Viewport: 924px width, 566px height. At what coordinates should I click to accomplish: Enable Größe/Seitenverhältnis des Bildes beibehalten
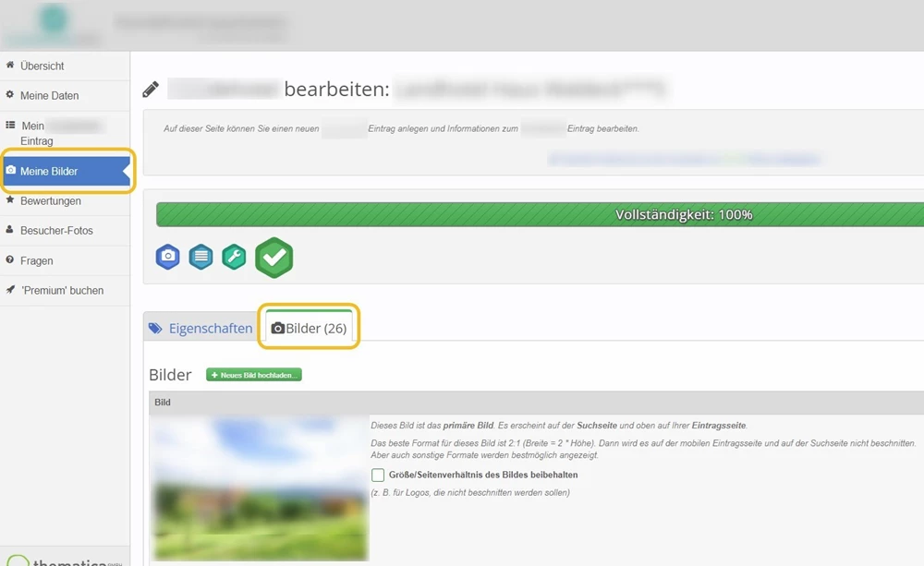tap(377, 474)
